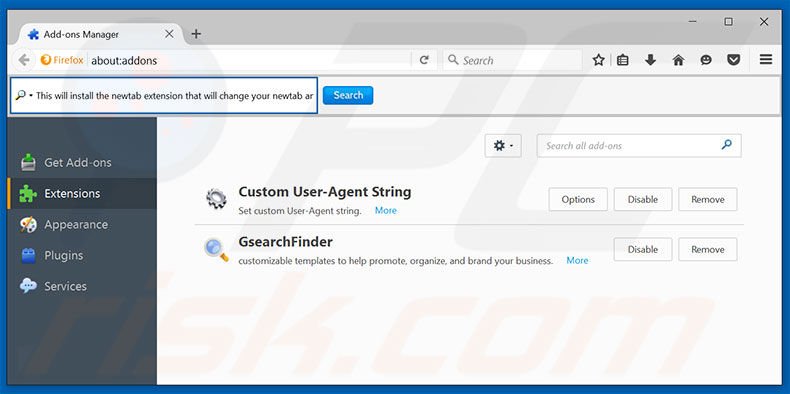
Task: Open the chat smiley icon
Action: pyautogui.click(x=706, y=60)
